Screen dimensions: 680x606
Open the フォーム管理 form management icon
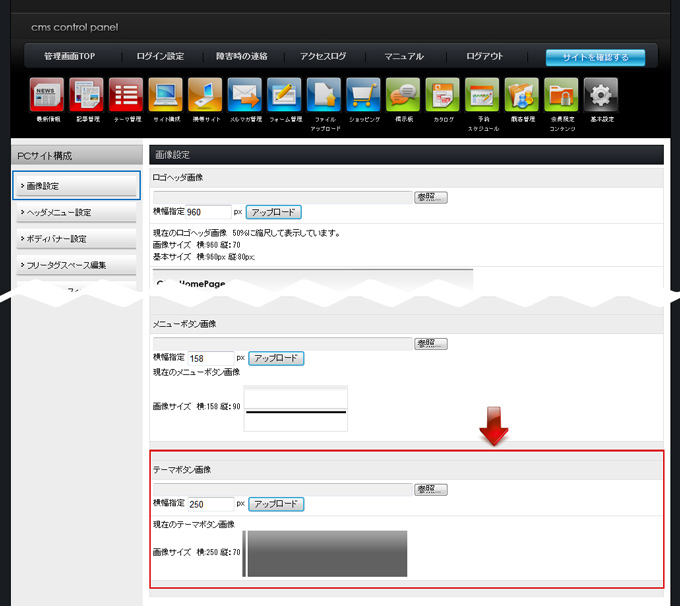(x=285, y=95)
